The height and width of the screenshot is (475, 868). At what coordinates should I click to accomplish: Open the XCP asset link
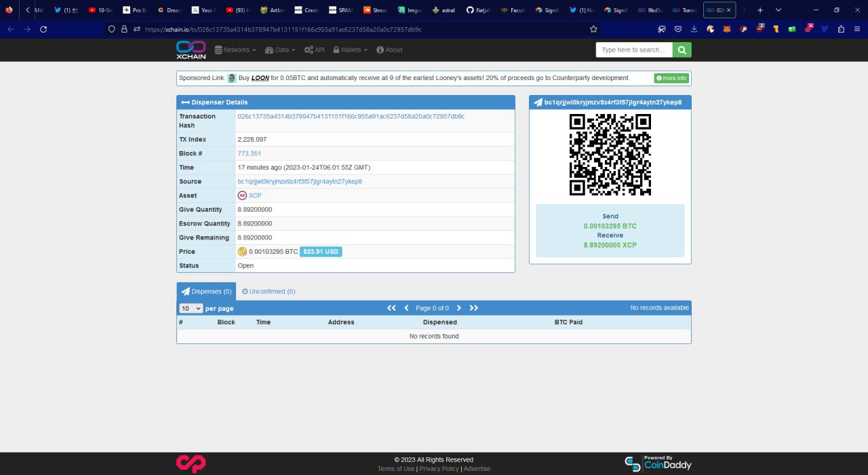click(x=255, y=195)
